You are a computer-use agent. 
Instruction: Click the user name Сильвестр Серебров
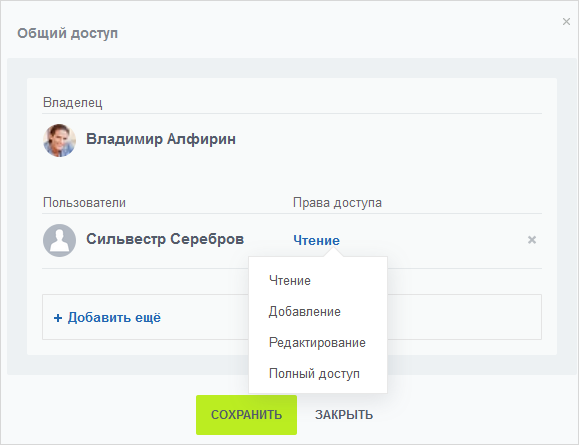pyautogui.click(x=165, y=239)
